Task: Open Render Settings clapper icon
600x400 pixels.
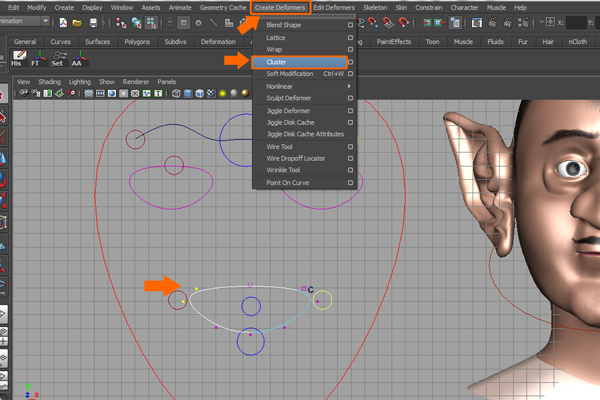Action: 523,23
